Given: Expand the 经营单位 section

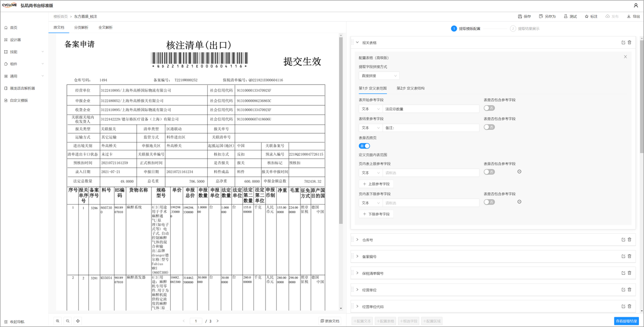Looking at the screenshot, I should [x=357, y=290].
